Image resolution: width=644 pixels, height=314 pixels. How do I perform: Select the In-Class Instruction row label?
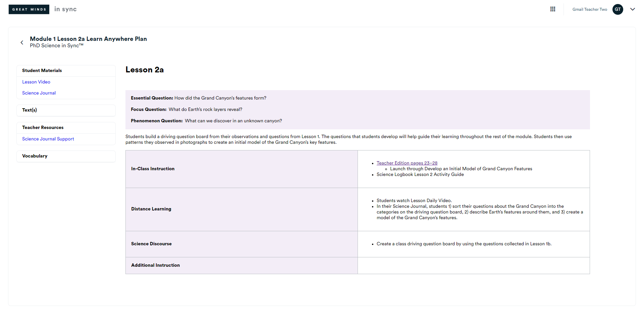(x=153, y=169)
